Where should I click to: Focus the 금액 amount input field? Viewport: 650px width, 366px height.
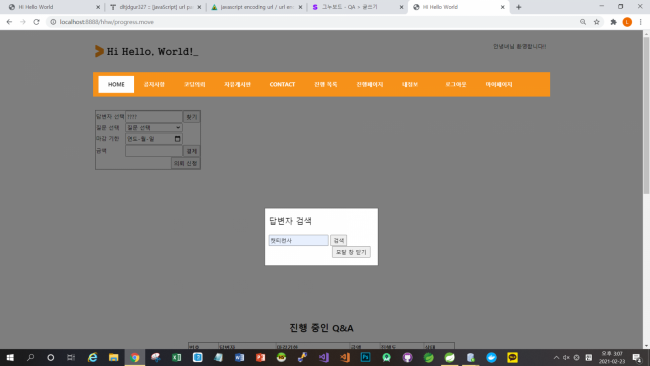click(154, 151)
